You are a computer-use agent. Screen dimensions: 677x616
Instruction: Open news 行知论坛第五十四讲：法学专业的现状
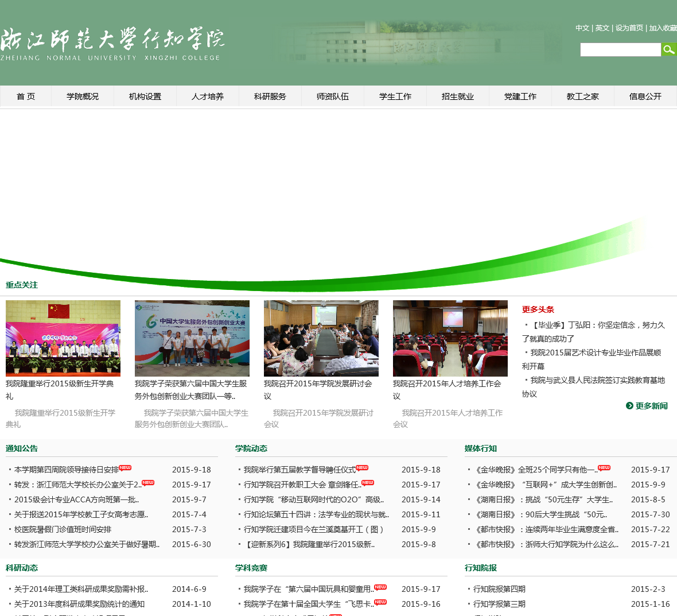pos(316,514)
